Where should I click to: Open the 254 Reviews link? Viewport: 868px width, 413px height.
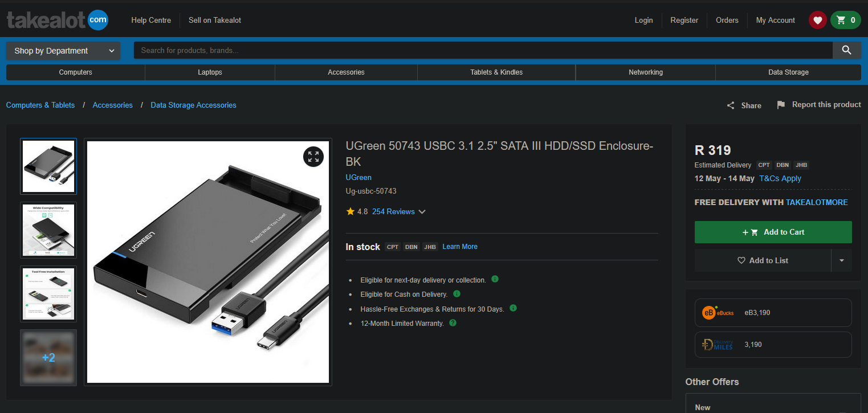[393, 211]
